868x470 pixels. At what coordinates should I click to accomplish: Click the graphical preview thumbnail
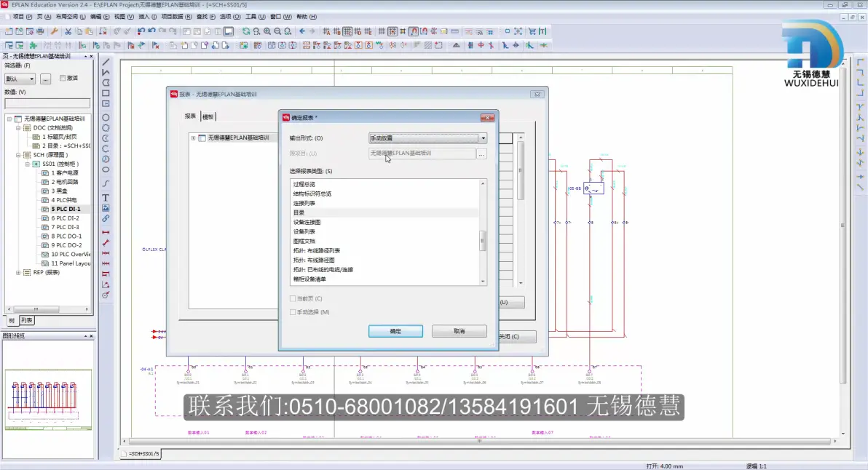click(48, 399)
